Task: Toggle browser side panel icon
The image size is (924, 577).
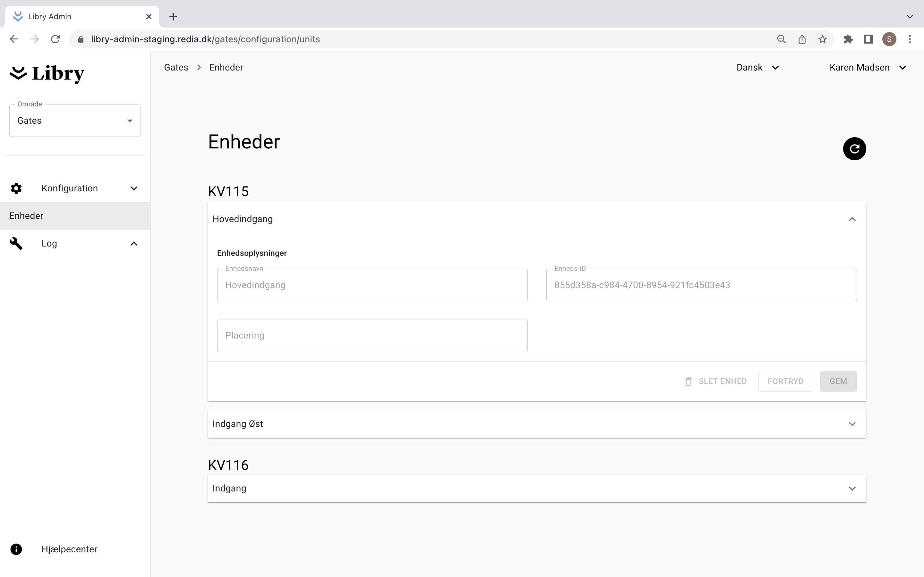Action: click(868, 39)
